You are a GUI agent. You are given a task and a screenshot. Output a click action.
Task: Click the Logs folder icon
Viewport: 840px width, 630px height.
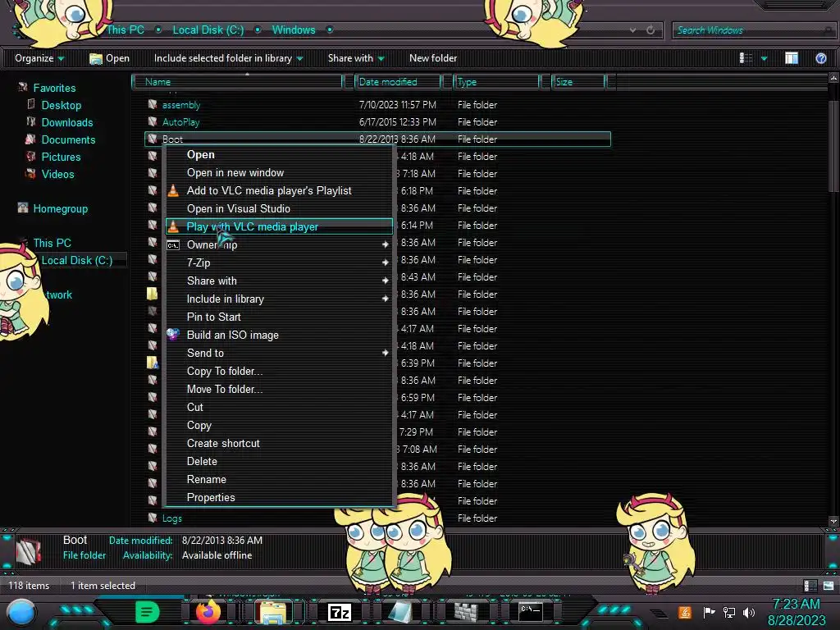click(x=153, y=518)
